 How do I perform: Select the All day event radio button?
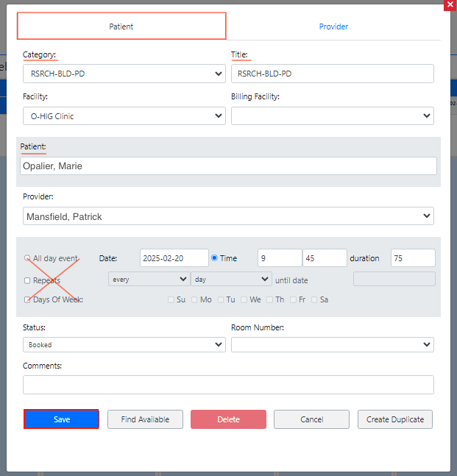27,258
